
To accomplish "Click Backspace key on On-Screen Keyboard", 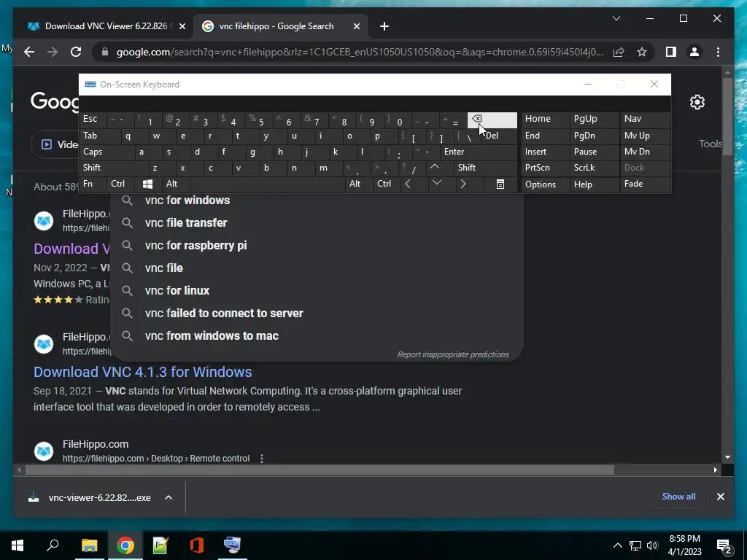I will click(x=492, y=120).
